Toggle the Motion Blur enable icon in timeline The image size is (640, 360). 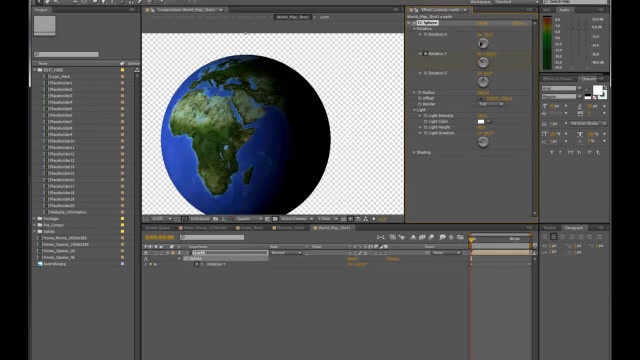[431, 237]
